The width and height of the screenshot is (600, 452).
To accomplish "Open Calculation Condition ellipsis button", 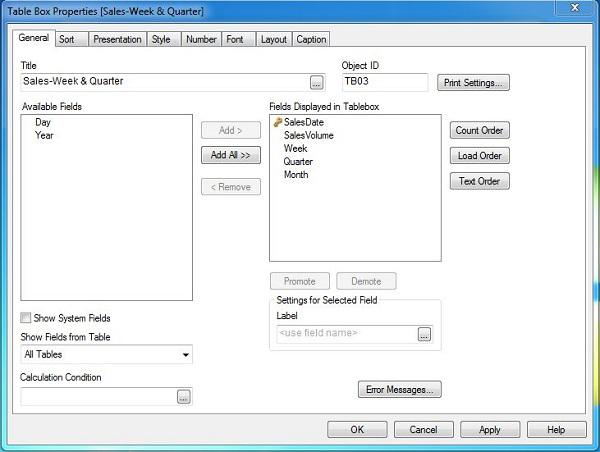I will tap(184, 397).
